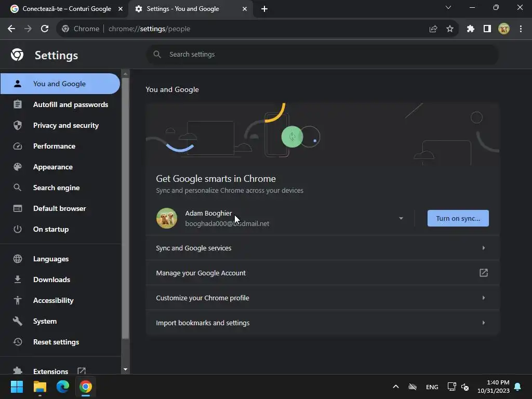The height and width of the screenshot is (399, 532).
Task: Show hidden tray icons chevron
Action: (395, 387)
